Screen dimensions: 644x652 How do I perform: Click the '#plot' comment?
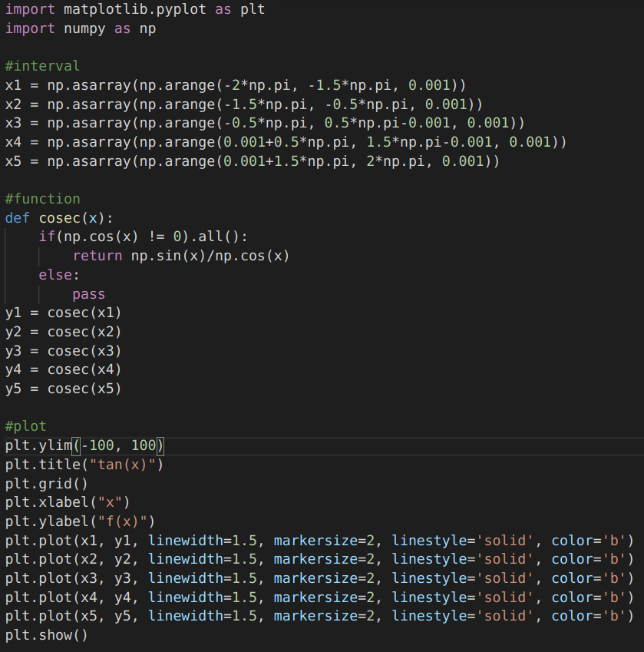pos(26,426)
